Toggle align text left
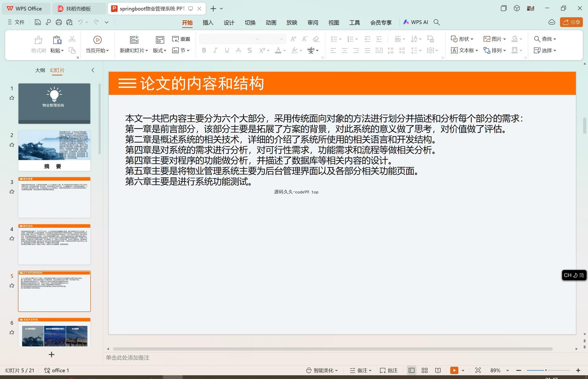Viewport: 588px width, 379px height. click(333, 51)
